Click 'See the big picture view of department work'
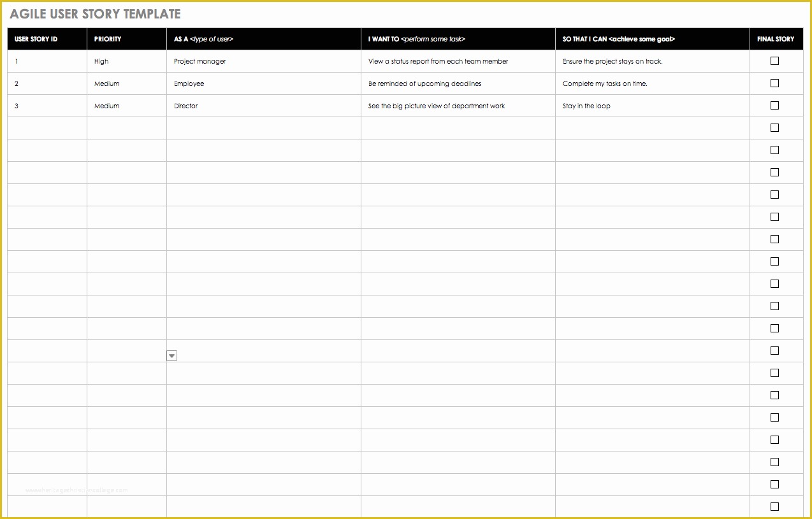 (x=458, y=106)
